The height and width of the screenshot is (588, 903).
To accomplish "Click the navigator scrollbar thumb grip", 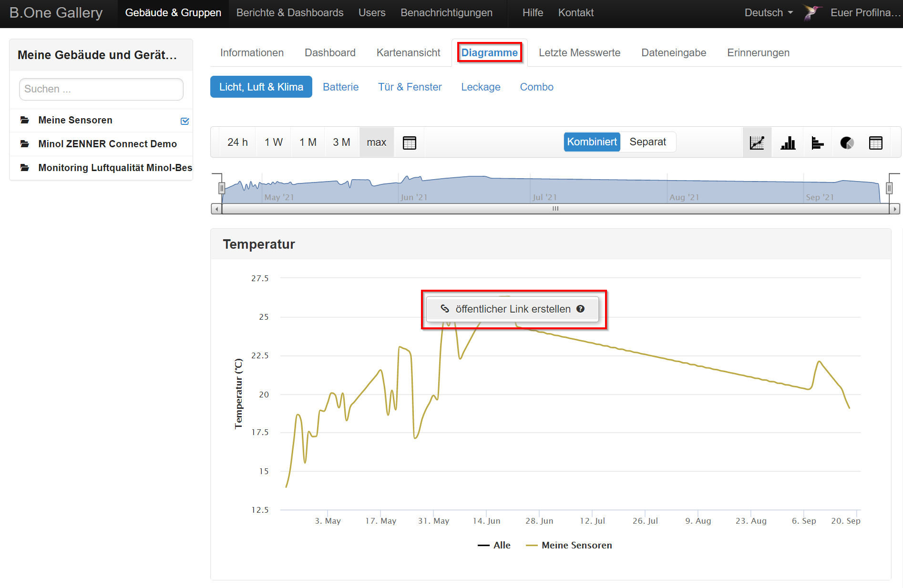I will pos(555,209).
